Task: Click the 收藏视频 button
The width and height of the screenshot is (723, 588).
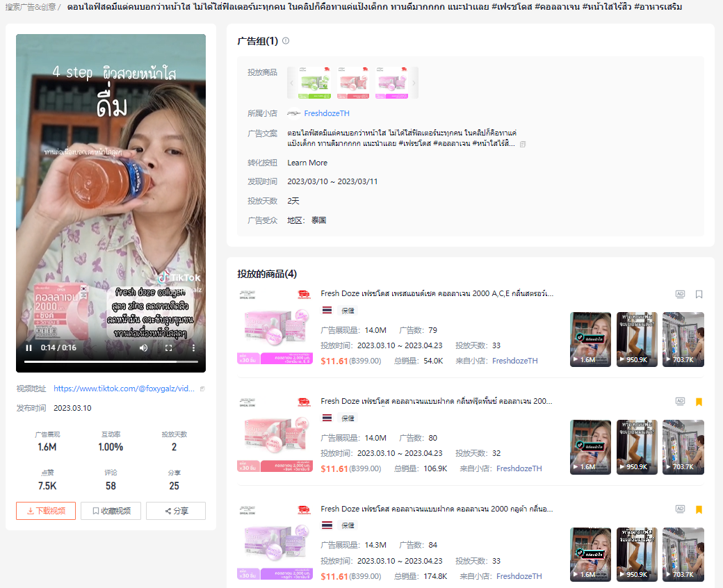Action: click(x=111, y=511)
